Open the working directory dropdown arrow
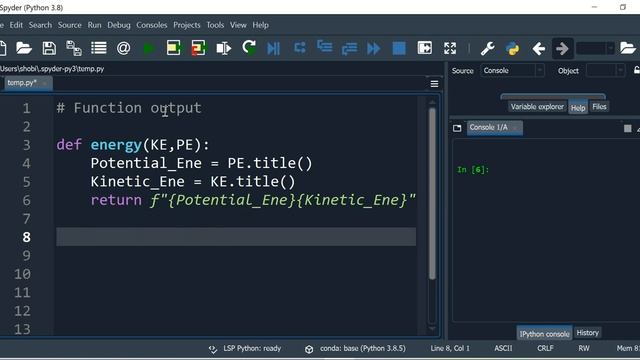This screenshot has height=360, width=640. point(610,49)
